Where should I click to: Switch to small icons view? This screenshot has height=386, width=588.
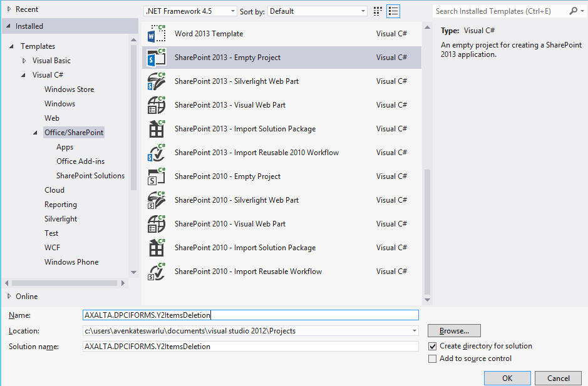tap(378, 11)
